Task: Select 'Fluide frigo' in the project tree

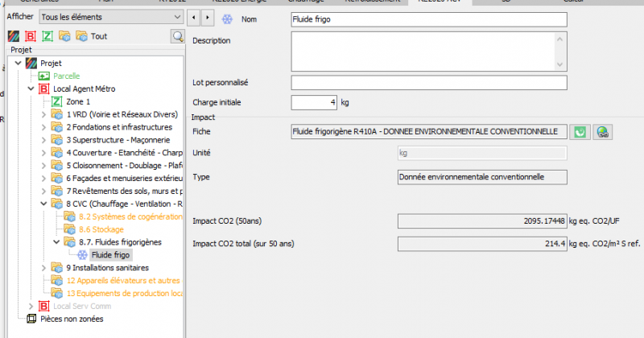Action: [111, 254]
